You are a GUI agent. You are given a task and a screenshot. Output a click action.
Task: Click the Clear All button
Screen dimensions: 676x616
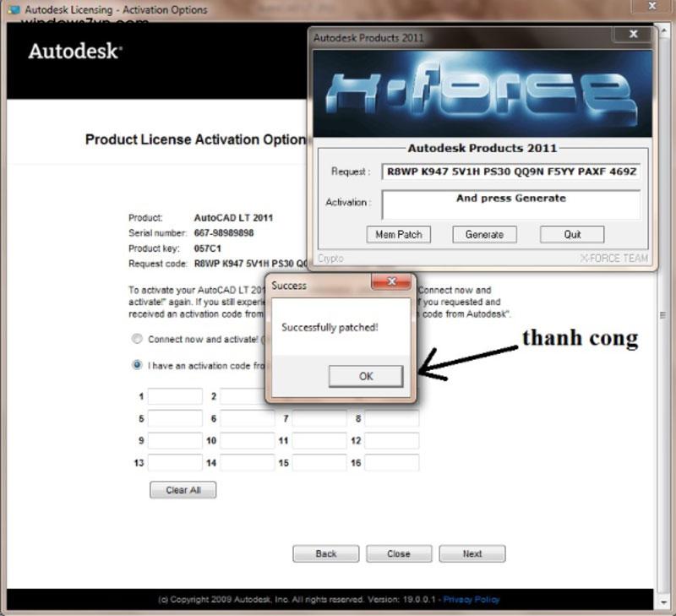pyautogui.click(x=183, y=490)
